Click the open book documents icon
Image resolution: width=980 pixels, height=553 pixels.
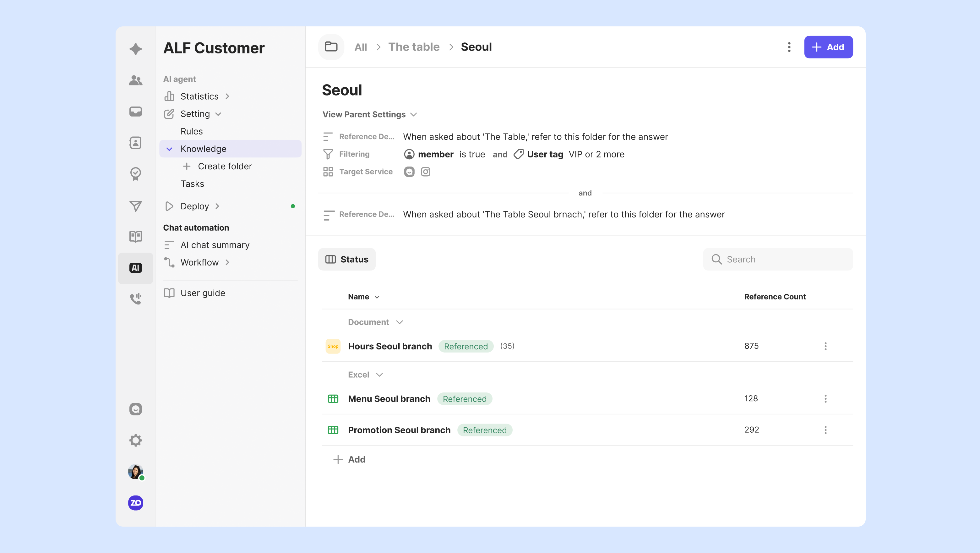(x=135, y=236)
